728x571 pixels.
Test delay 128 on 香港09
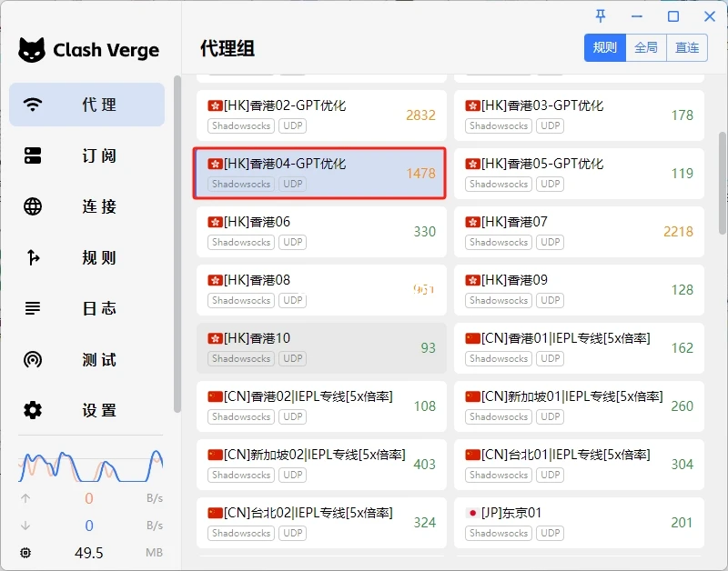[682, 290]
